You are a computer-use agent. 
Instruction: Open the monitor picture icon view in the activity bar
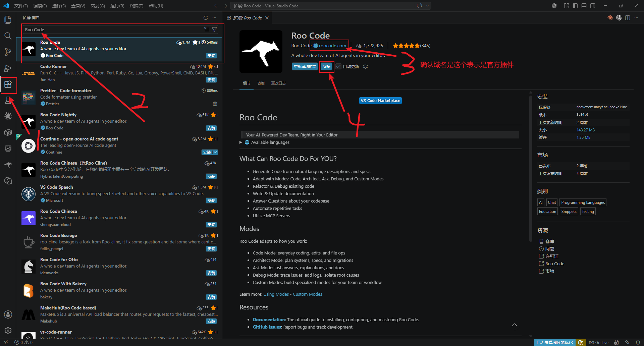coord(8,149)
